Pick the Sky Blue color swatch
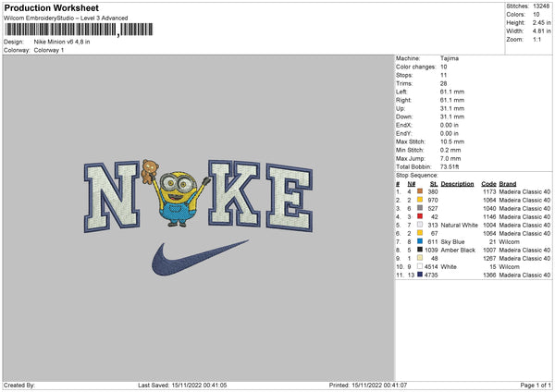The width and height of the screenshot is (555, 392). 420,241
